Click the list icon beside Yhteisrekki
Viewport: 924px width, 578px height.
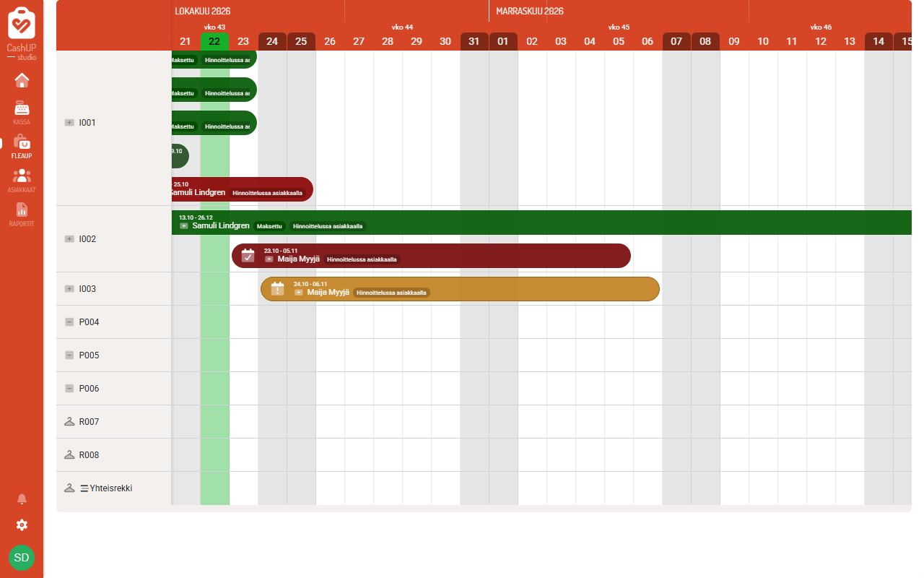(x=84, y=488)
